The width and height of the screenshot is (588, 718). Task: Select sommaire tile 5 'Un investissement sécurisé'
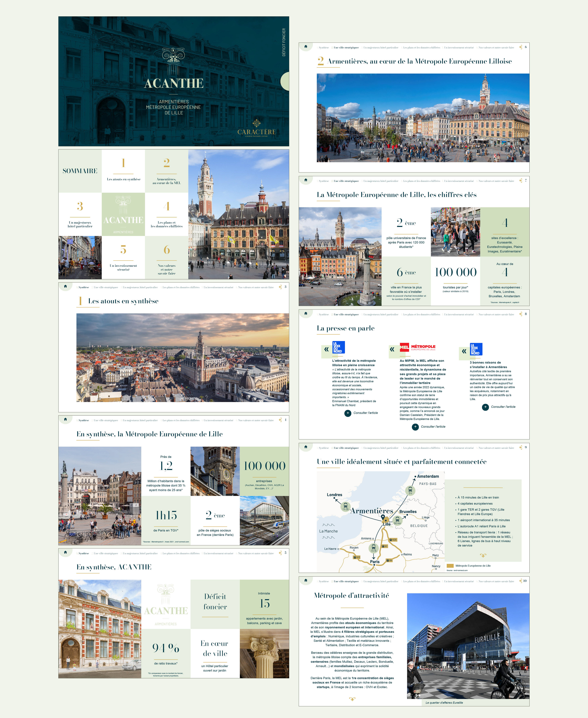click(123, 258)
